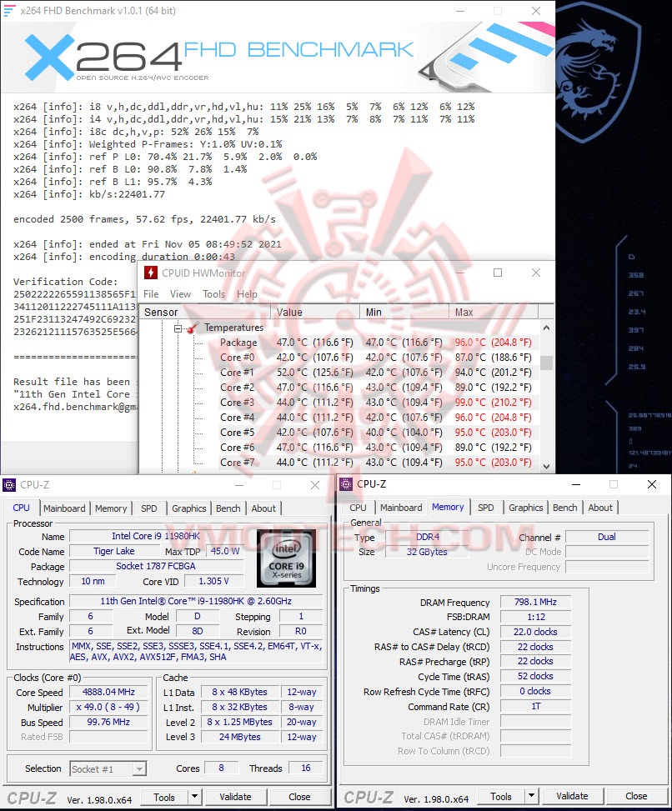Switch to the Mainboard tab in the right CPU-Z
Image resolution: width=672 pixels, height=811 pixels.
click(x=400, y=508)
